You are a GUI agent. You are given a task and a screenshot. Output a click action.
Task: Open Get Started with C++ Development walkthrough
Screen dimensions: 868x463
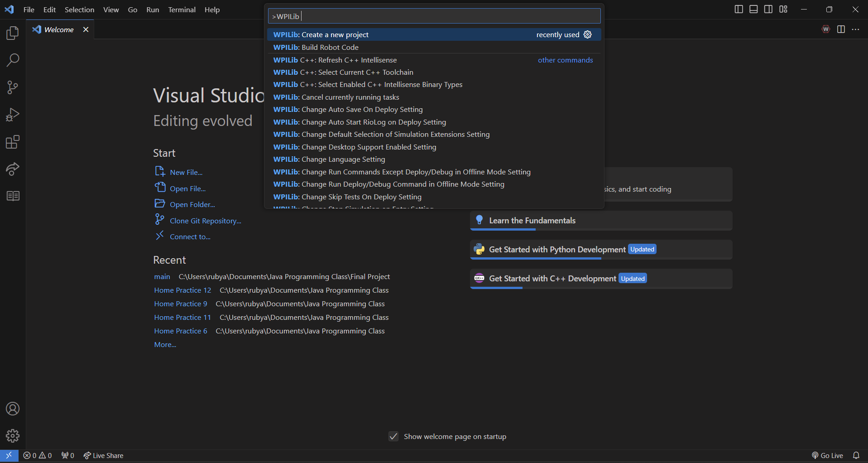tap(601, 279)
